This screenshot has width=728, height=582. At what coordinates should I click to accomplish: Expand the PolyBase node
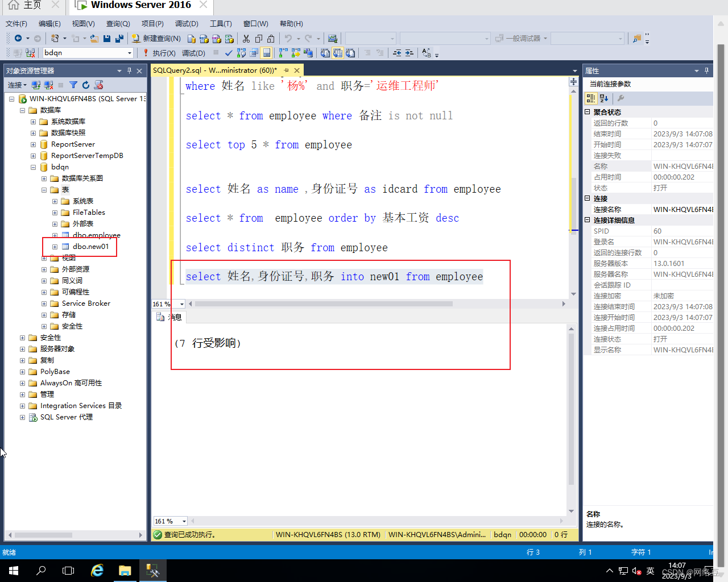(x=22, y=372)
